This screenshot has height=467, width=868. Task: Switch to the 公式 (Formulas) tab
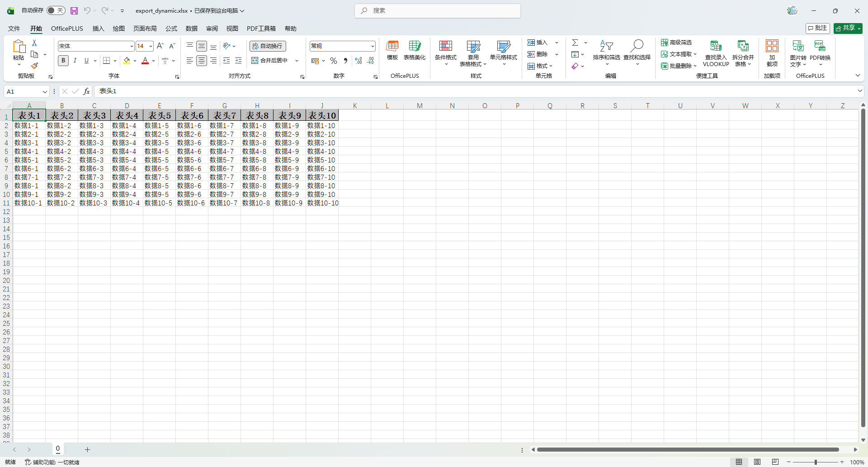tap(171, 29)
